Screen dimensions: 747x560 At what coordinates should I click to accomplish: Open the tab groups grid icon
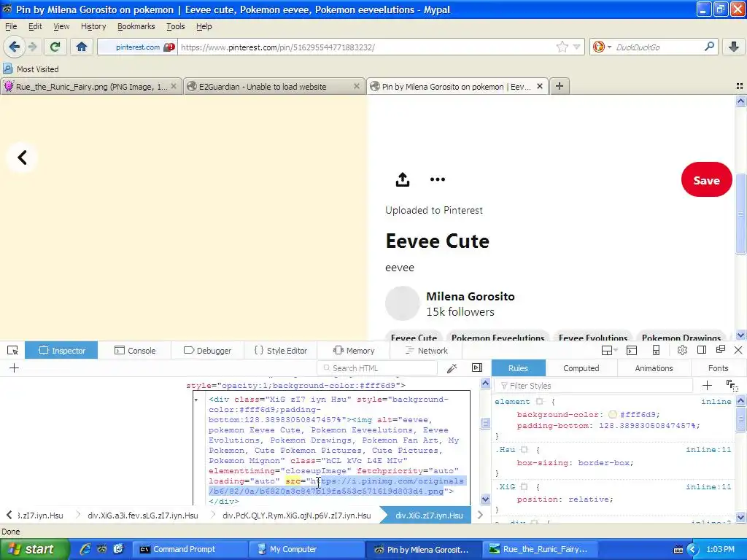pos(740,86)
